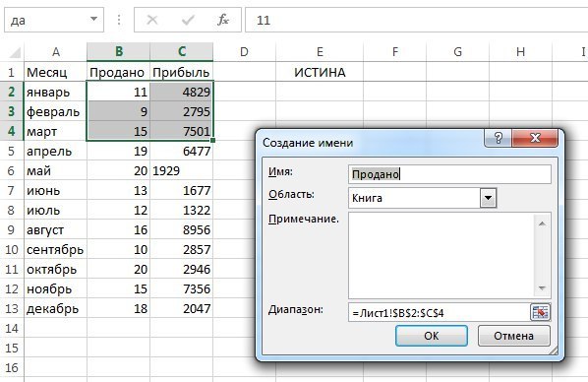Click the июнь cell
Image resolution: width=588 pixels, height=382 pixels.
(55, 190)
